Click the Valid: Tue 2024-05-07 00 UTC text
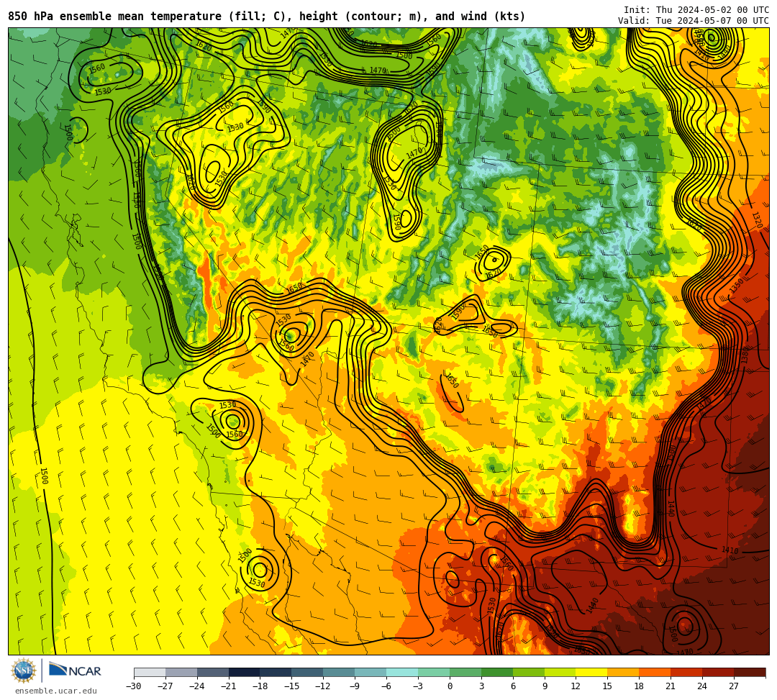The width and height of the screenshot is (777, 700). click(694, 21)
